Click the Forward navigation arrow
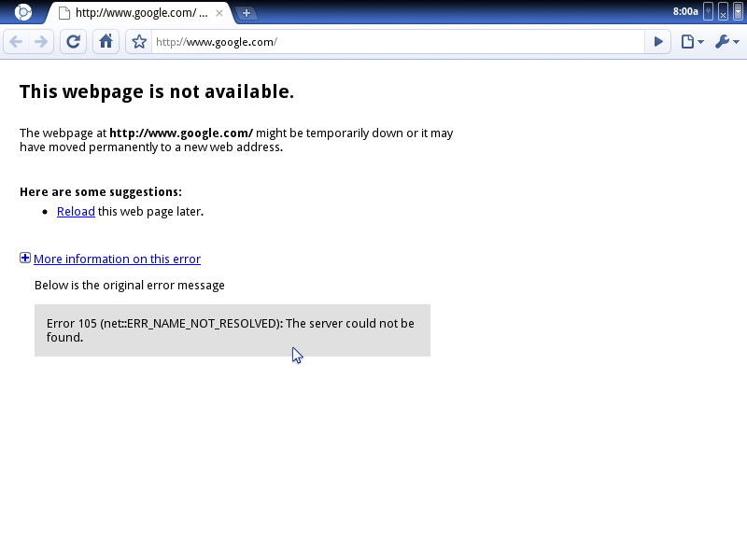 [x=40, y=42]
